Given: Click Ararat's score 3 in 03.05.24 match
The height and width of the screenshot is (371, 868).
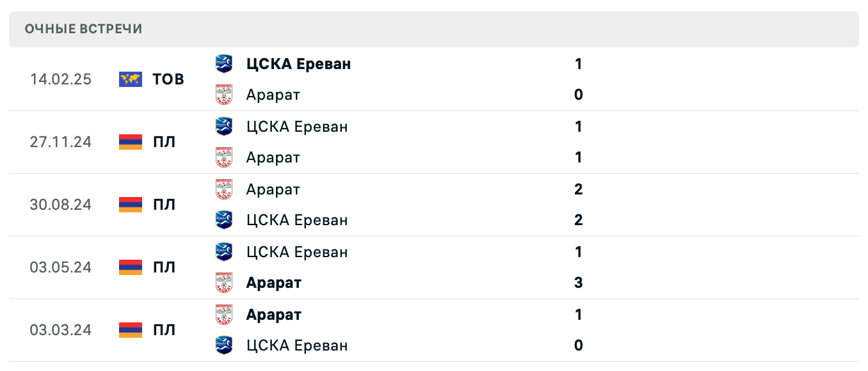Looking at the screenshot, I should click(x=578, y=283).
